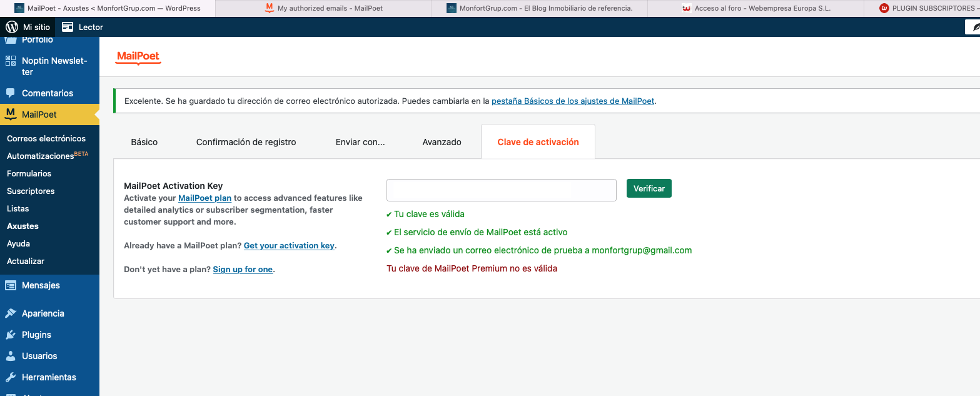Screen dimensions: 980x396
Task: Switch to the Avanzado tab
Action: point(442,142)
